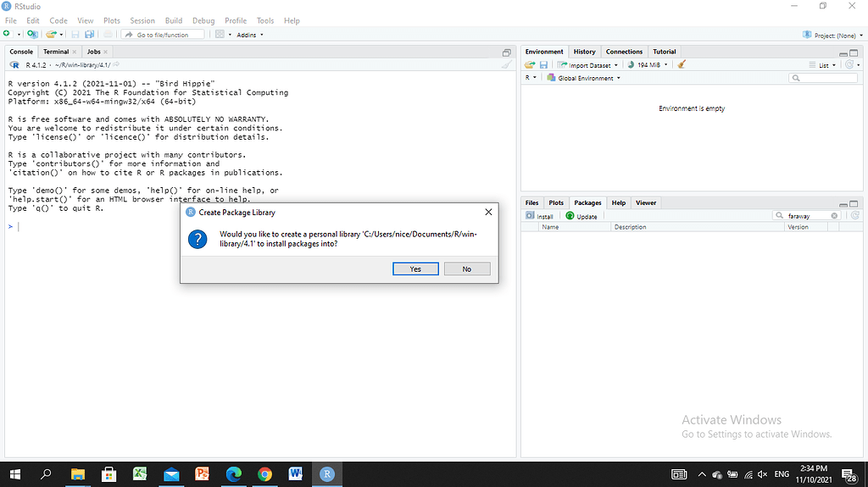Open the Project: (None) dropdown
This screenshot has width=868, height=487.
(832, 35)
